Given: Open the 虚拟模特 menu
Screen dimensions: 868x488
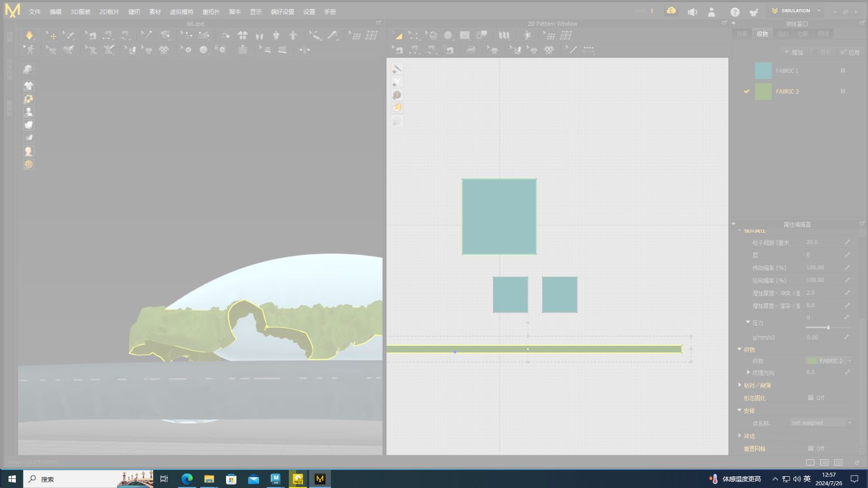Looking at the screenshot, I should coord(181,12).
